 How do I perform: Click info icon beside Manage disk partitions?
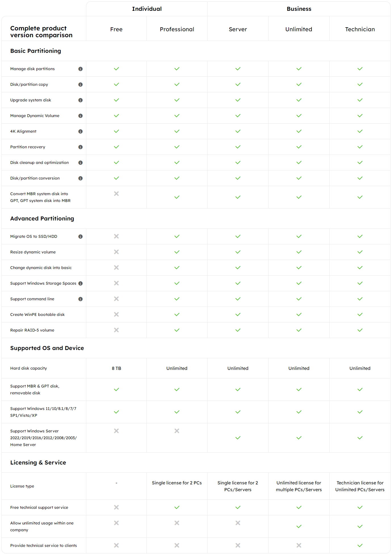pos(80,69)
